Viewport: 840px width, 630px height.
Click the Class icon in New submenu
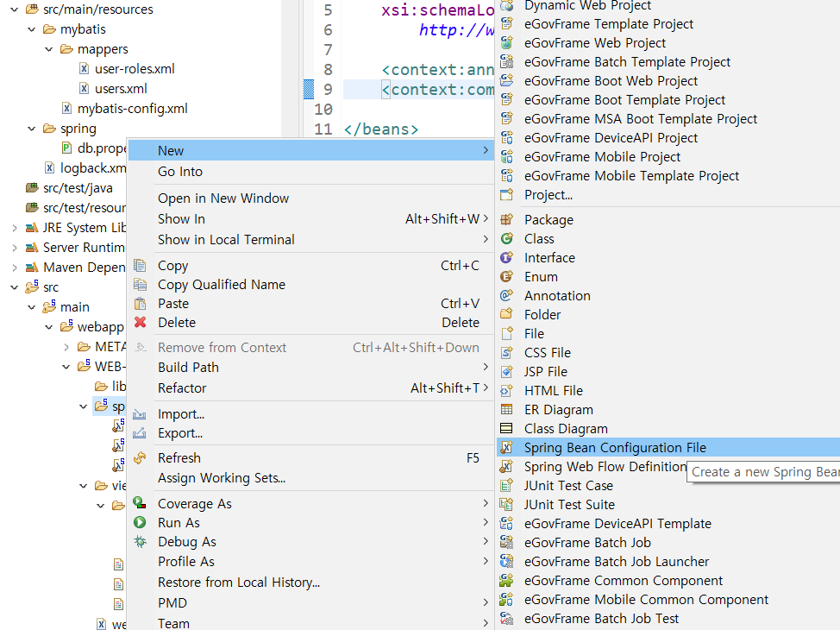point(506,238)
